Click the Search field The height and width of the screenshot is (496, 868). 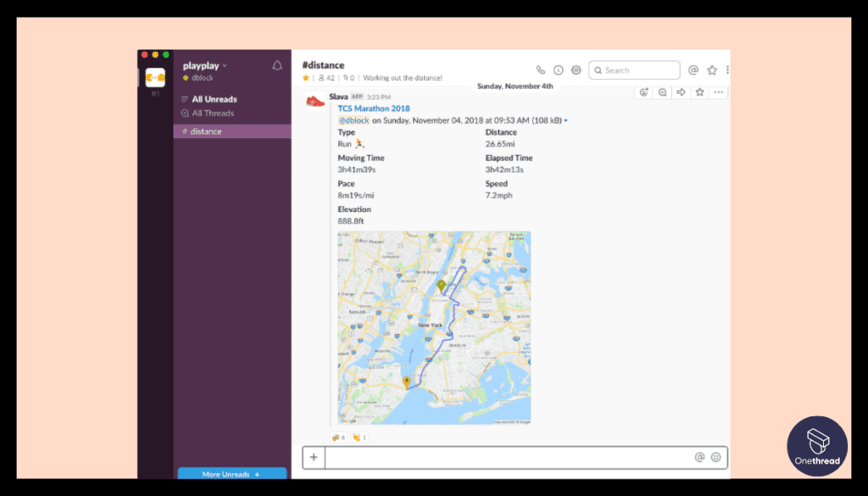point(634,70)
